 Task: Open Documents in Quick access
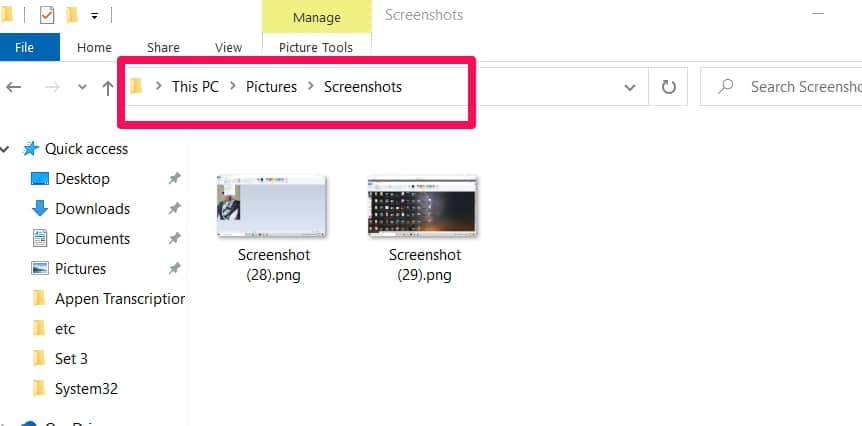coord(92,239)
